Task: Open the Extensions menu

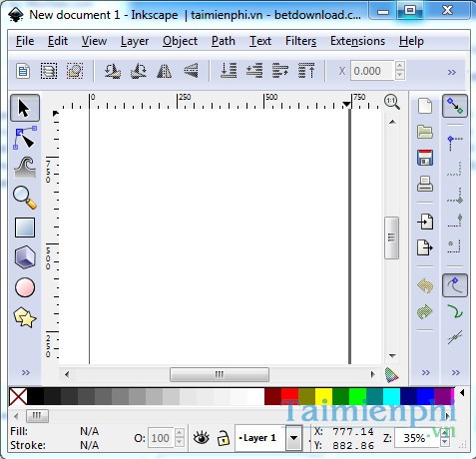Action: pos(357,41)
